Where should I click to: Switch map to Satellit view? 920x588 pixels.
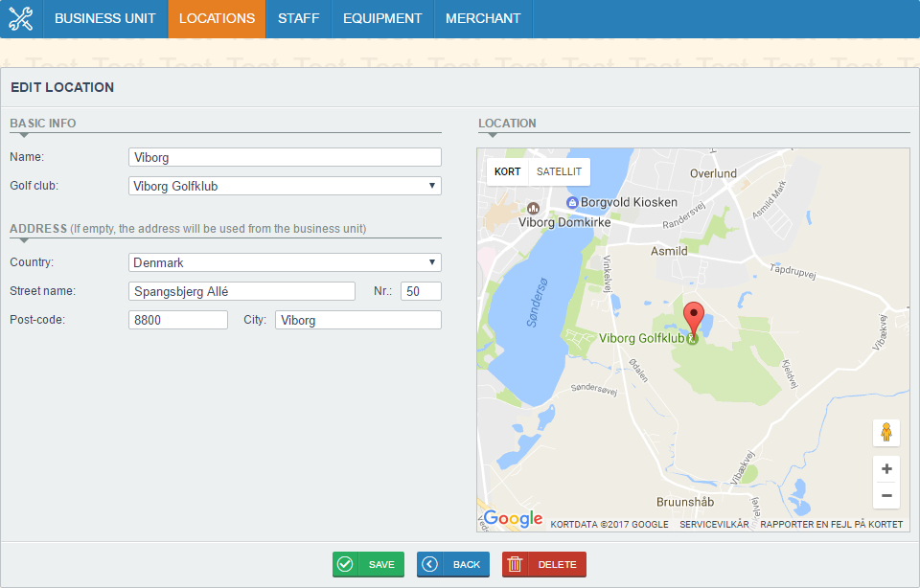559,172
